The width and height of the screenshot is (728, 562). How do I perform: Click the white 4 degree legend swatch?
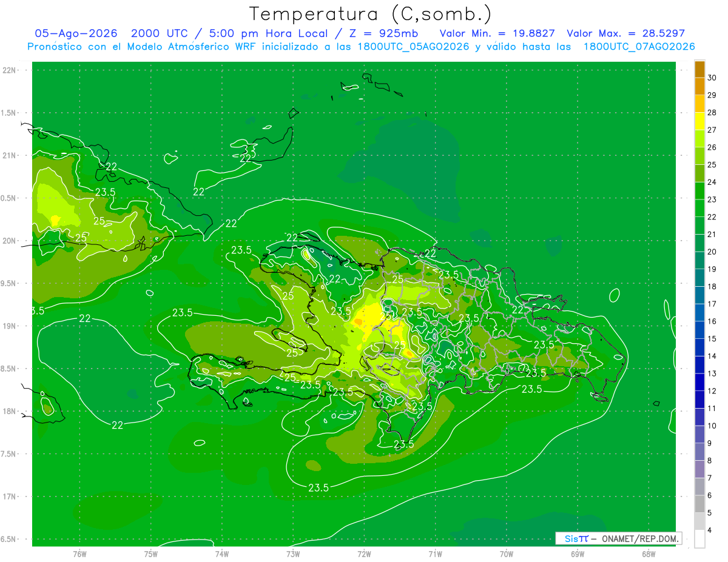699,538
